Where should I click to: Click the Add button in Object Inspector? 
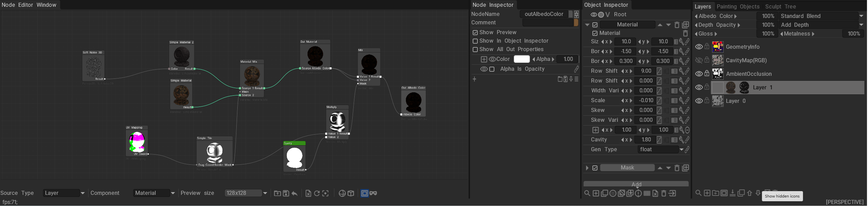click(x=636, y=184)
